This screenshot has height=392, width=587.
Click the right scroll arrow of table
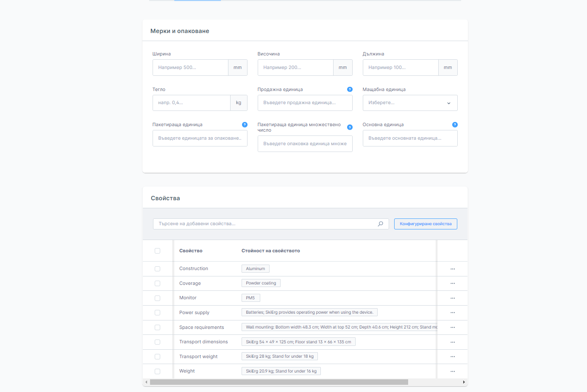tap(464, 382)
